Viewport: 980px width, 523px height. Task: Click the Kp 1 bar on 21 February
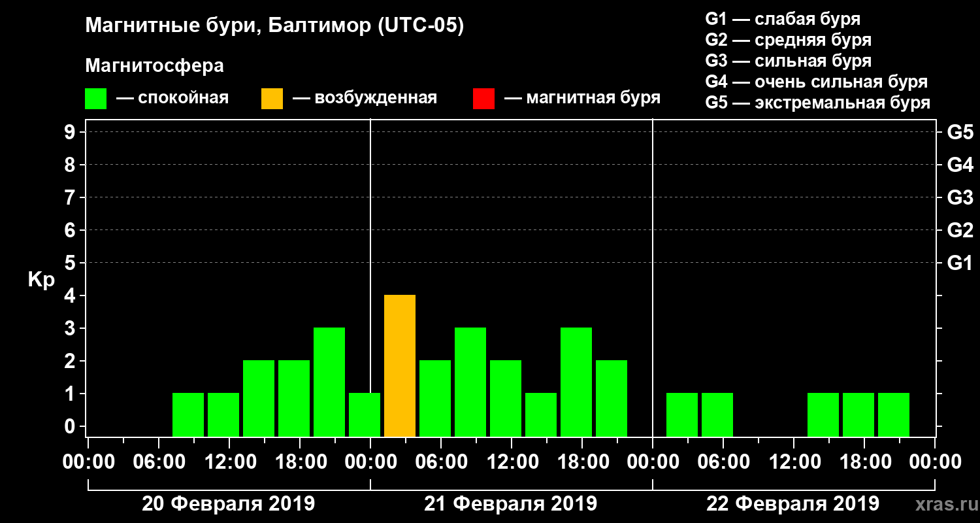pyautogui.click(x=541, y=415)
